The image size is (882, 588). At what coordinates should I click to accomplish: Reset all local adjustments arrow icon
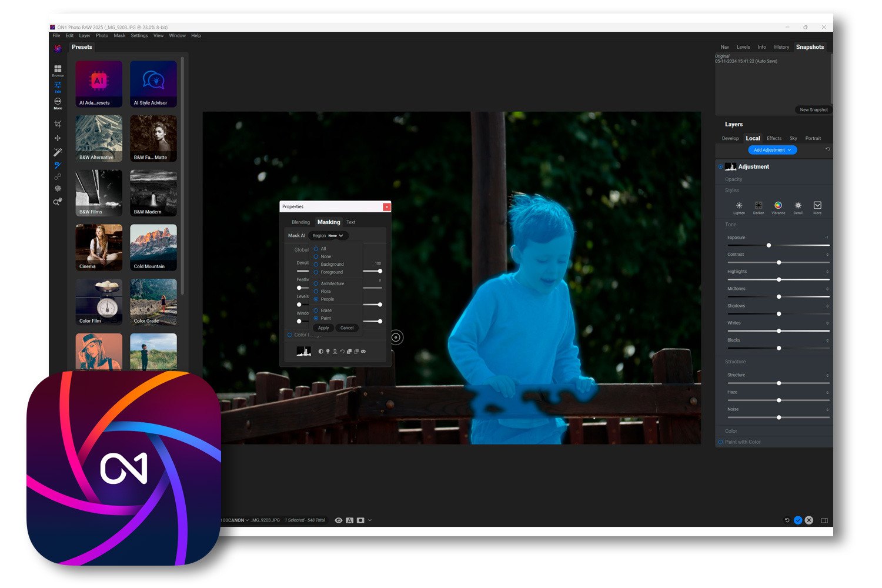(x=828, y=149)
